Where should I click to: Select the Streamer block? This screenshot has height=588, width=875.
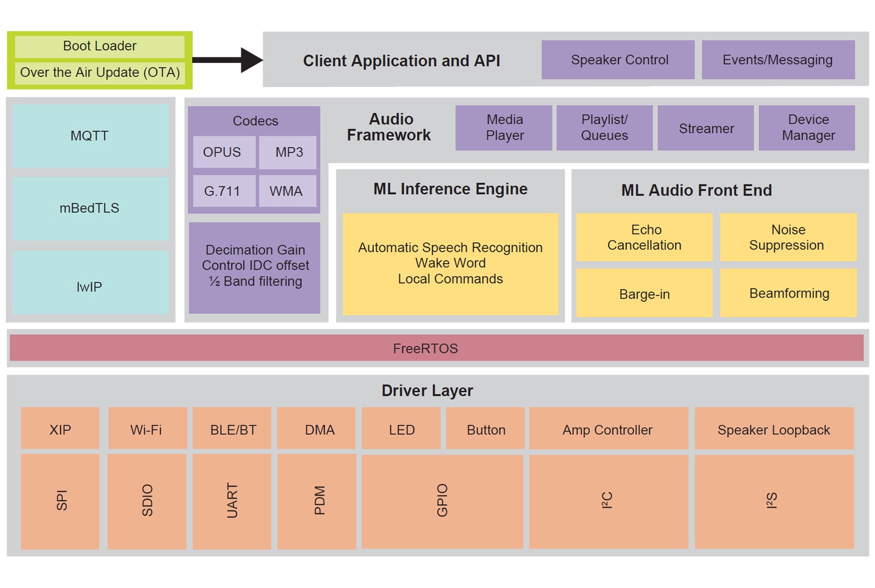705,128
